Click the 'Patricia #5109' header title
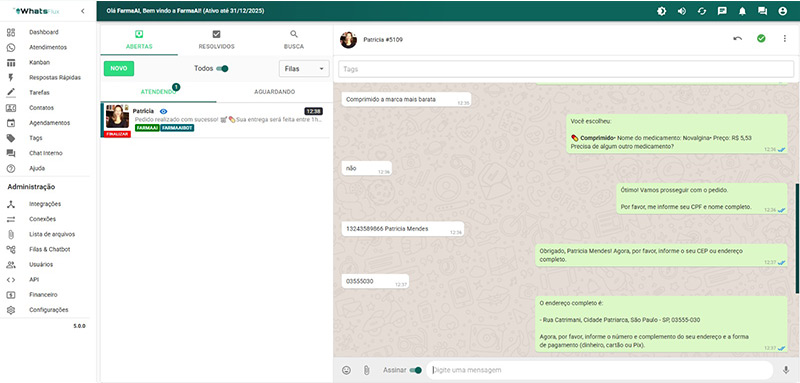The height and width of the screenshot is (383, 800). 383,40
